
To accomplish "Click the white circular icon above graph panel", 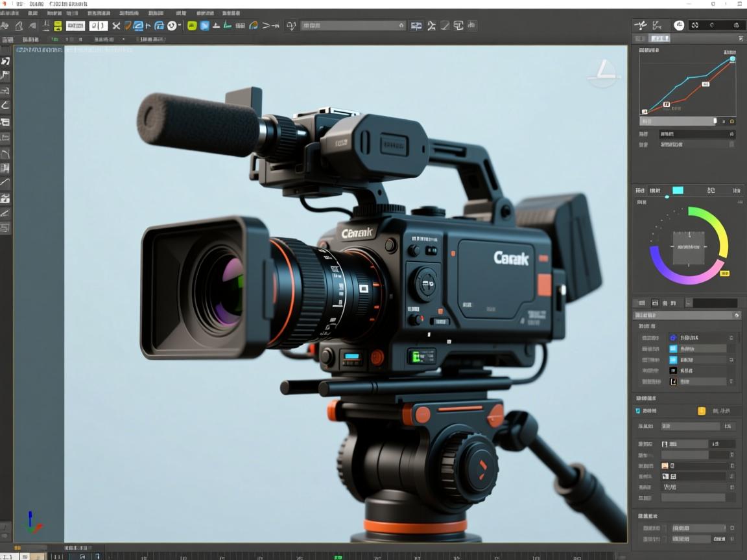I will point(679,25).
